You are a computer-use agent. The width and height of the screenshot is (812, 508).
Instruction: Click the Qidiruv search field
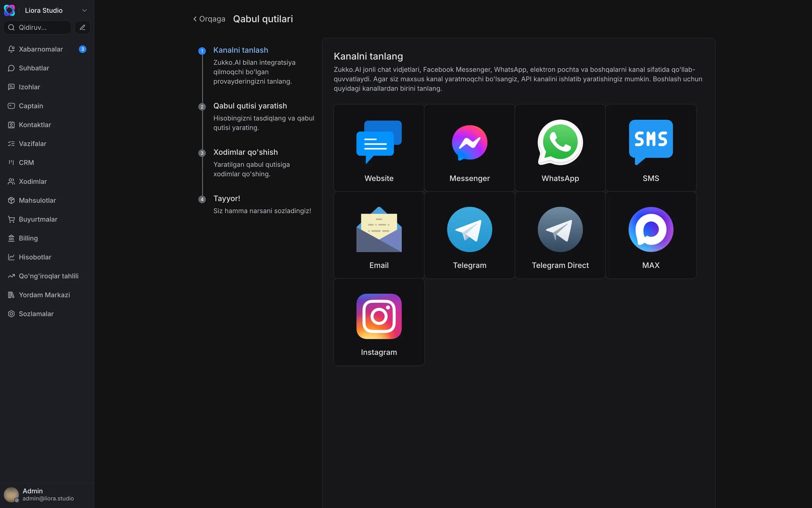tap(37, 27)
